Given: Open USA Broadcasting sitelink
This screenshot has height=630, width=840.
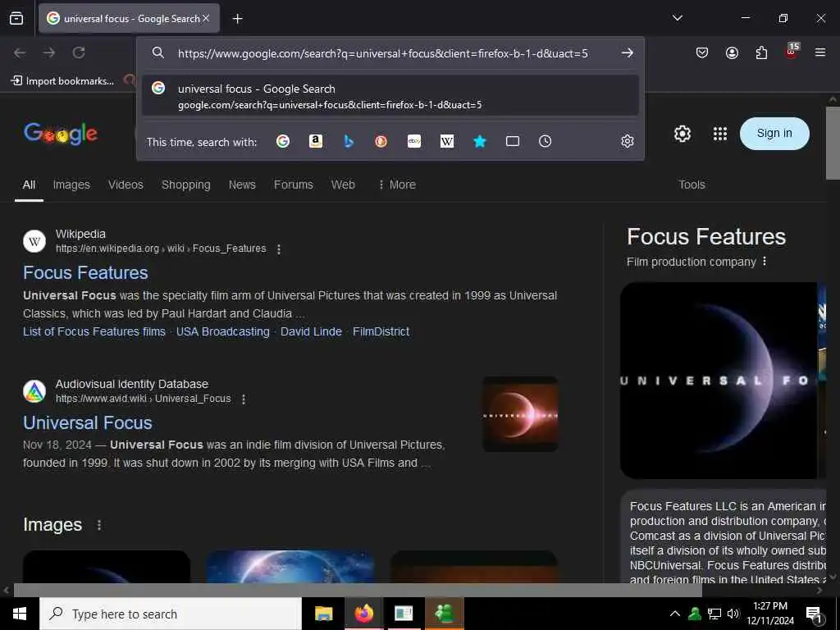Looking at the screenshot, I should [x=223, y=331].
